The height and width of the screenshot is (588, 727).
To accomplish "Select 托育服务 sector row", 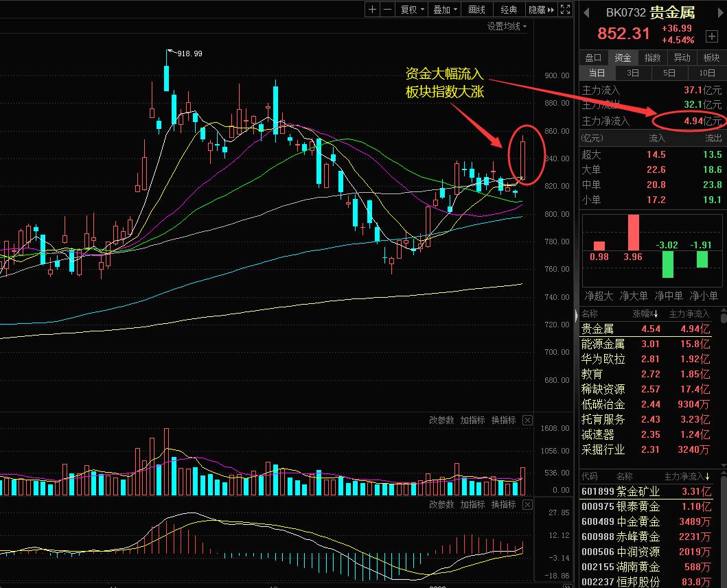I will click(646, 419).
